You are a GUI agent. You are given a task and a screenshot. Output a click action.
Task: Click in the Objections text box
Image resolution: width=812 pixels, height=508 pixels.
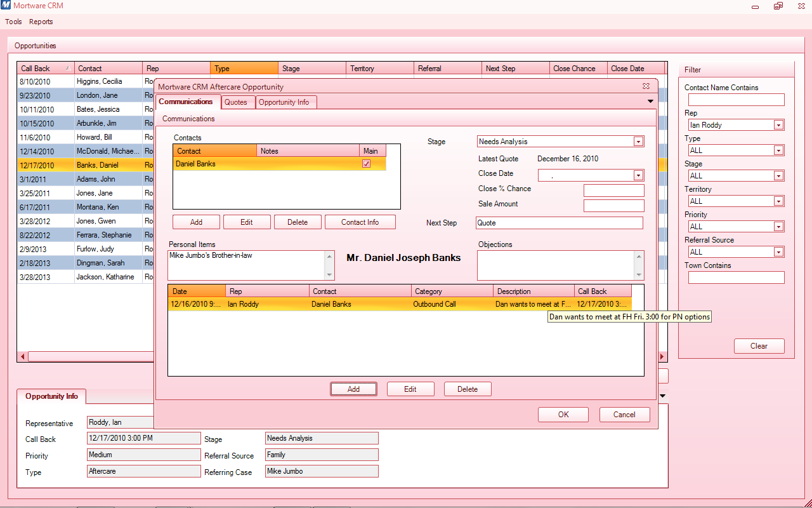(x=556, y=265)
